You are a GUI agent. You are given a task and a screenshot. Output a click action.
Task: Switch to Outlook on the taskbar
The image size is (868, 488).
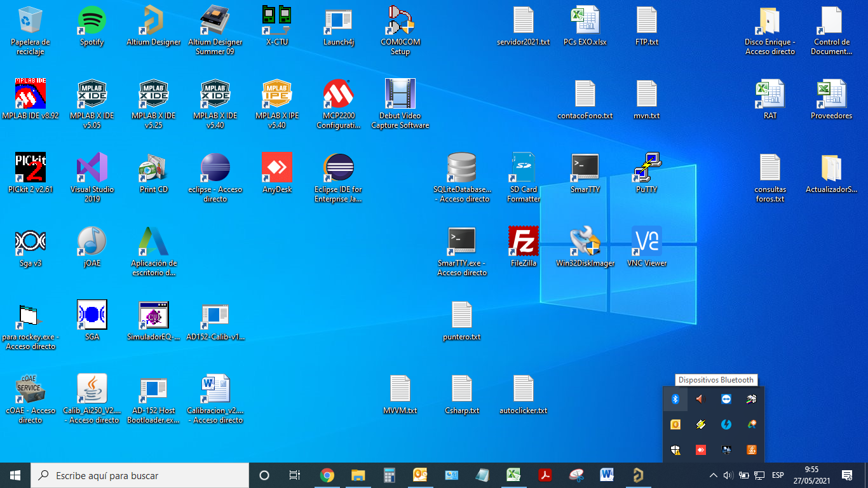pyautogui.click(x=421, y=475)
